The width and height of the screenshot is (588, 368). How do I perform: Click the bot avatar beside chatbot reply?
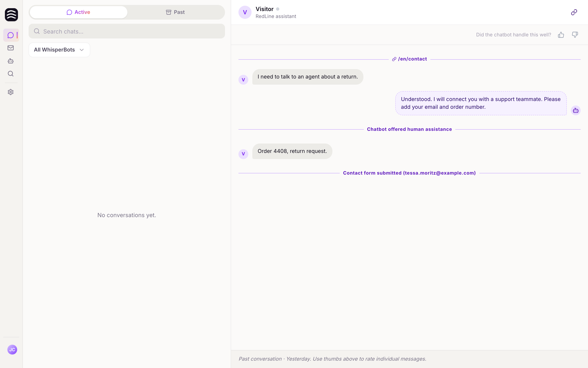pos(576,110)
